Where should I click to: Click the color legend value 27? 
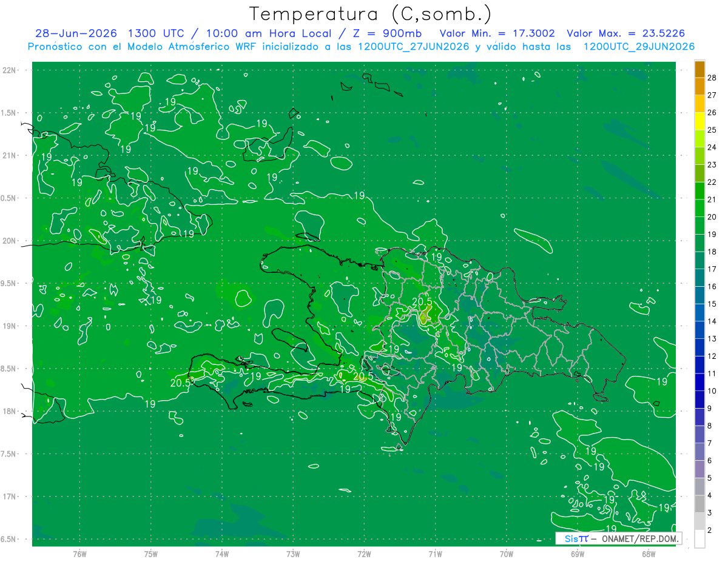(712, 95)
